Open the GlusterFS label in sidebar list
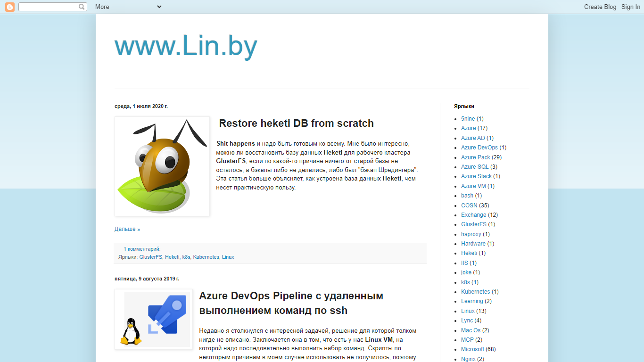 (x=474, y=224)
